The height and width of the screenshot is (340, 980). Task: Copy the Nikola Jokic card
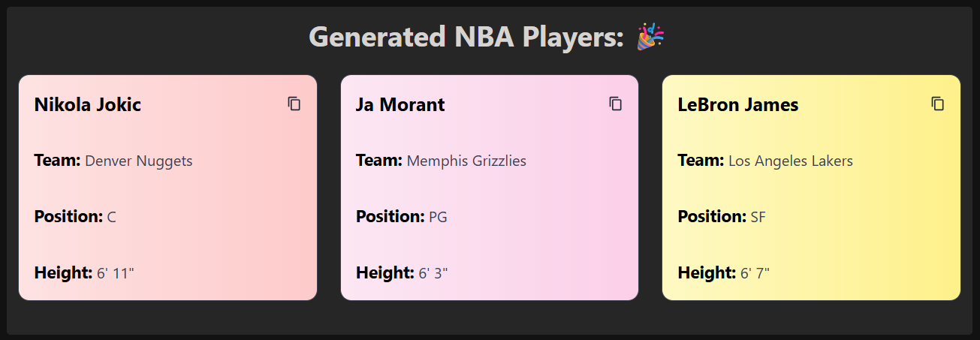(294, 104)
